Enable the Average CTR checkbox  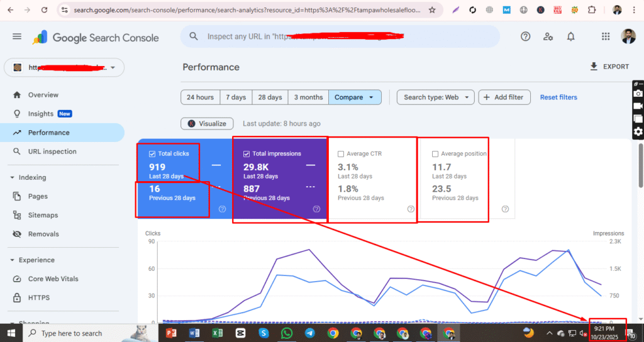click(340, 154)
